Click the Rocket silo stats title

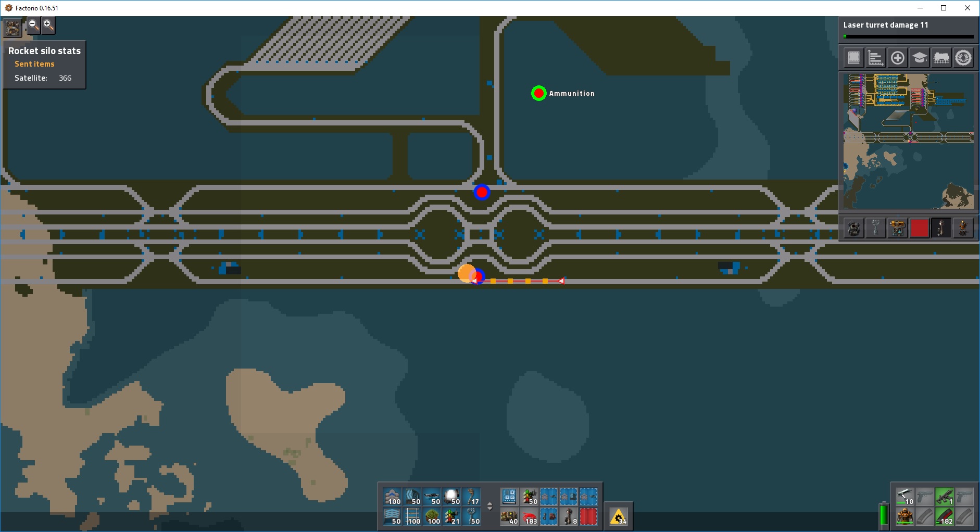[x=44, y=50]
